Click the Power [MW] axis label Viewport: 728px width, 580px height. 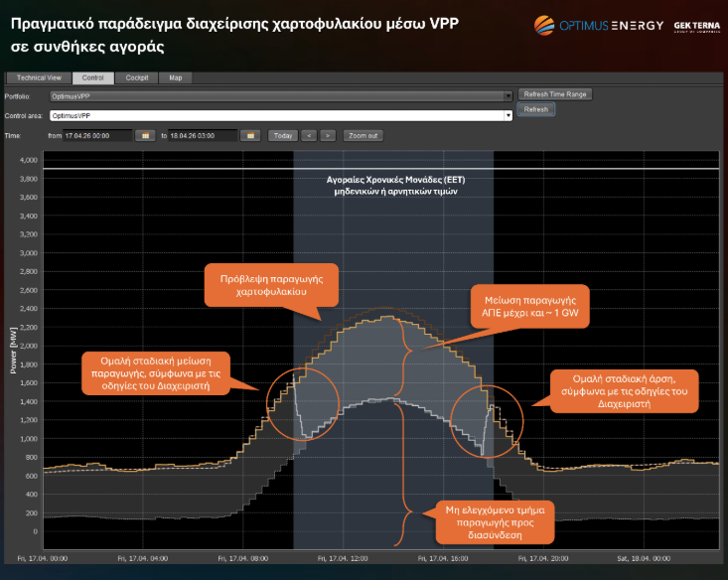tap(13, 351)
